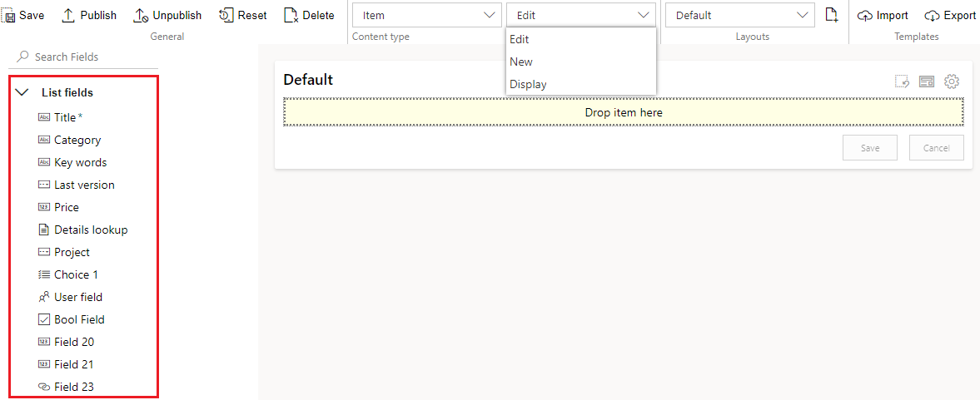The image size is (980, 400).
Task: Click into the Search Fields box
Action: (92, 57)
